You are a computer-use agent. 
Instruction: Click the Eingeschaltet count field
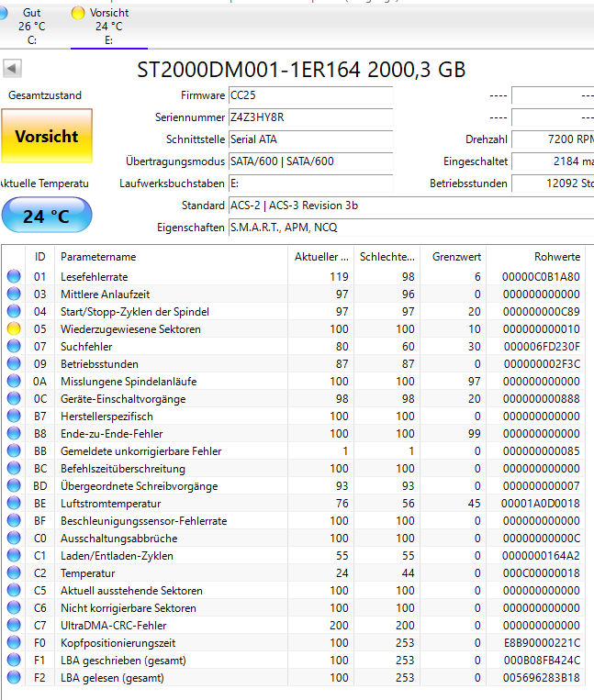pos(553,161)
